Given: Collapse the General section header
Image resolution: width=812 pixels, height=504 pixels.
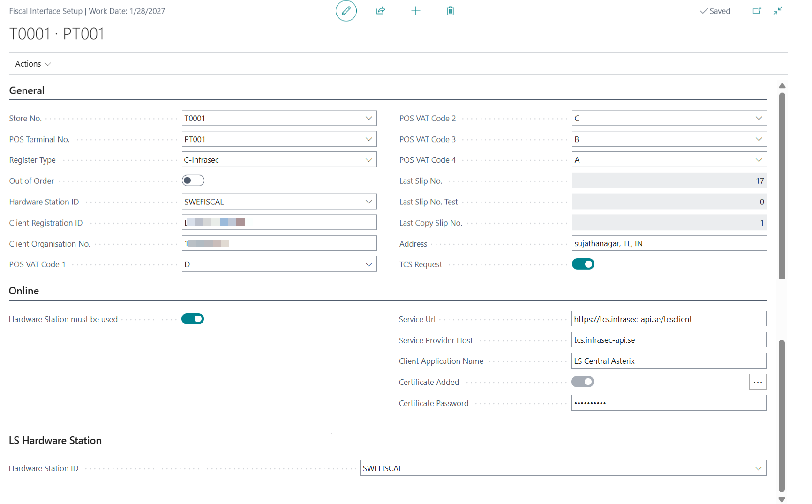Looking at the screenshot, I should click(x=27, y=90).
